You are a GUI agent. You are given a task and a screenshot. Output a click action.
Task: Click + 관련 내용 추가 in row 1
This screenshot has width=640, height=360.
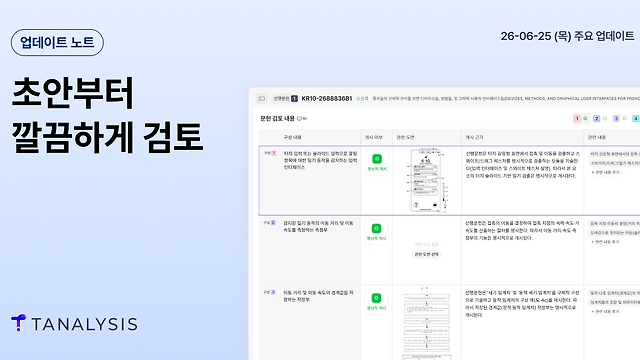(x=605, y=172)
